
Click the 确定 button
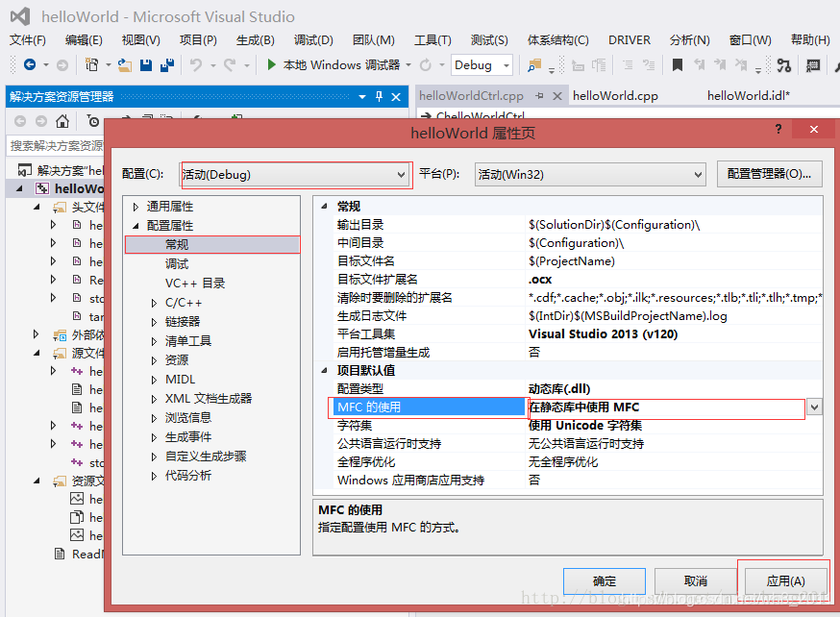[605, 581]
